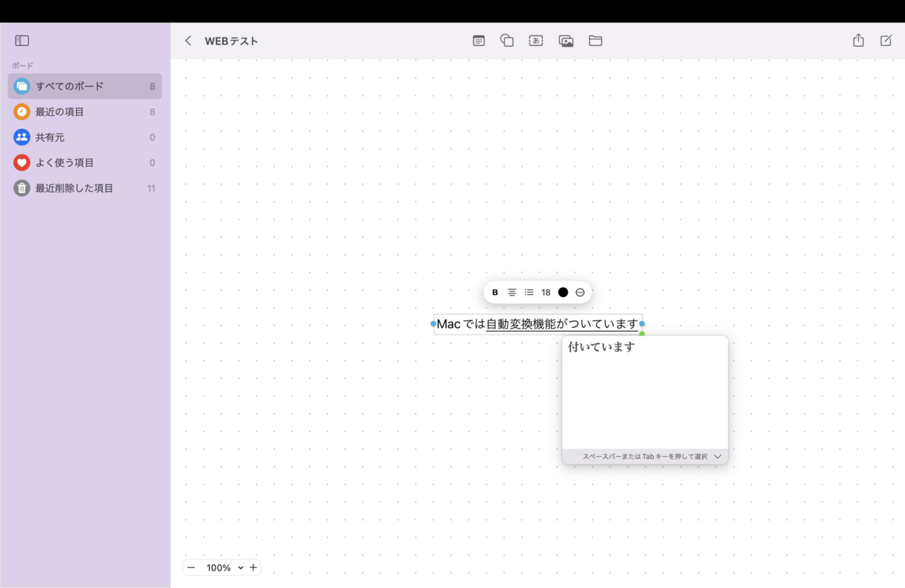
Task: Click the right blue text box handle
Action: (x=643, y=324)
